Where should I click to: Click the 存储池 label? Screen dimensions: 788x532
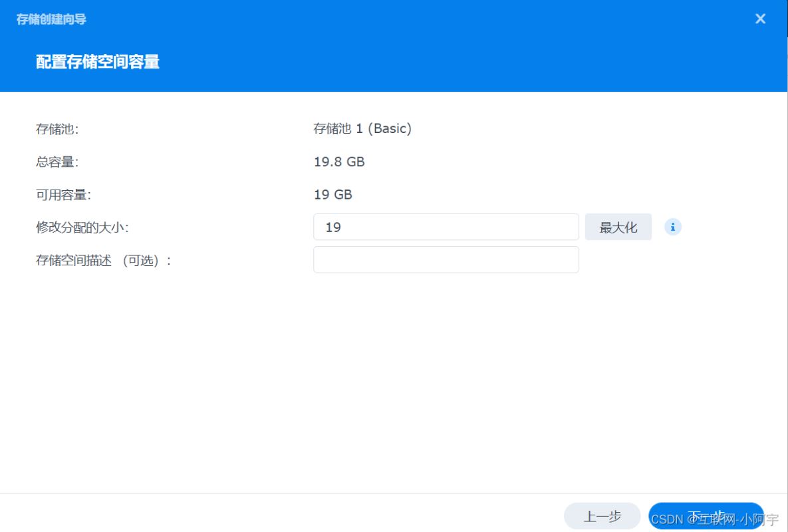[x=57, y=129]
